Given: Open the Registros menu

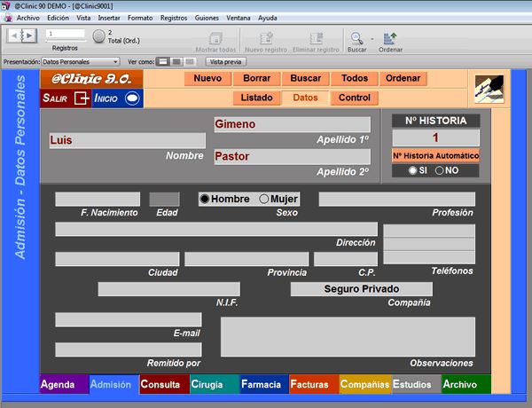Looking at the screenshot, I should (174, 18).
